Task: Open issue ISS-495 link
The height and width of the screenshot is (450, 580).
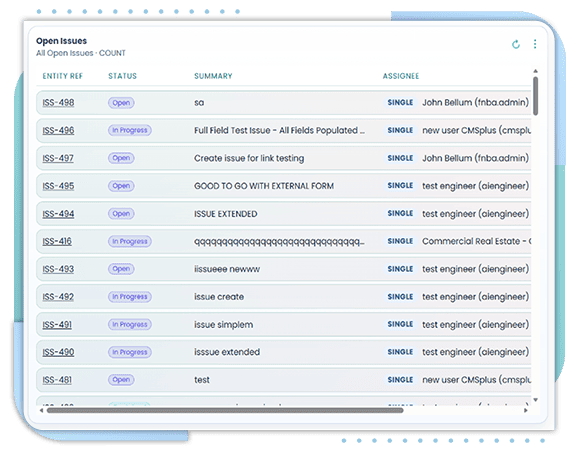Action: pyautogui.click(x=58, y=186)
